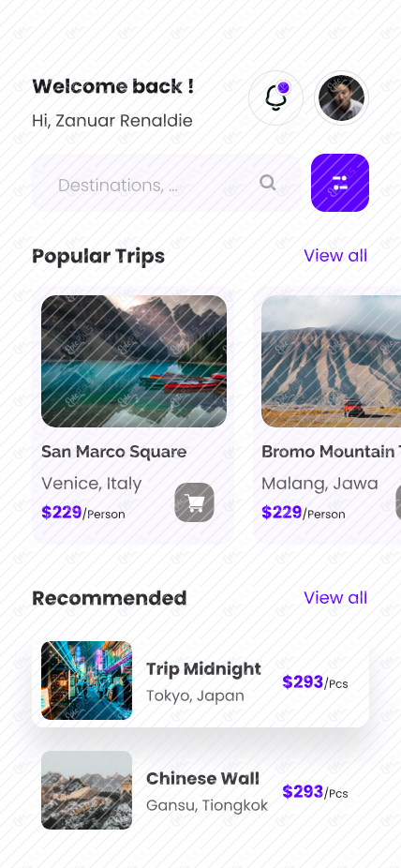Open the user profile avatar

(x=341, y=98)
